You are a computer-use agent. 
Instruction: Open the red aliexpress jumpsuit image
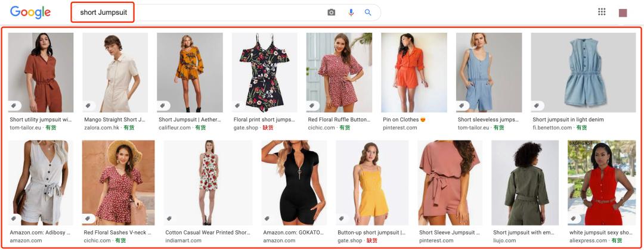[602, 183]
